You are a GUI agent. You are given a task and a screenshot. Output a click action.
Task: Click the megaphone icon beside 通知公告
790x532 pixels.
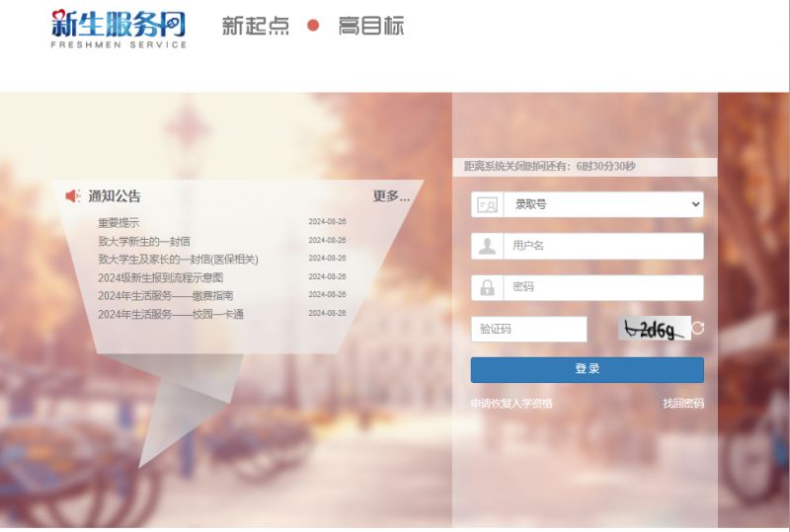(x=73, y=196)
